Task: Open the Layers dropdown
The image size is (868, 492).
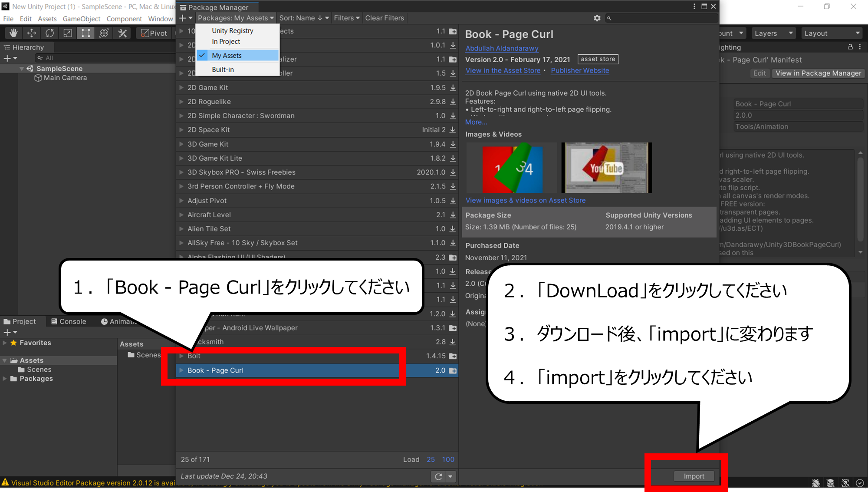Action: (x=773, y=33)
